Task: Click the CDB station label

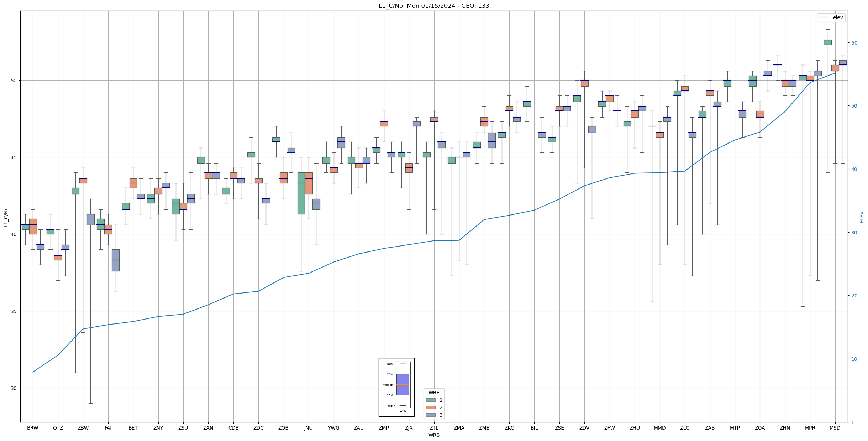Action: coord(233,428)
